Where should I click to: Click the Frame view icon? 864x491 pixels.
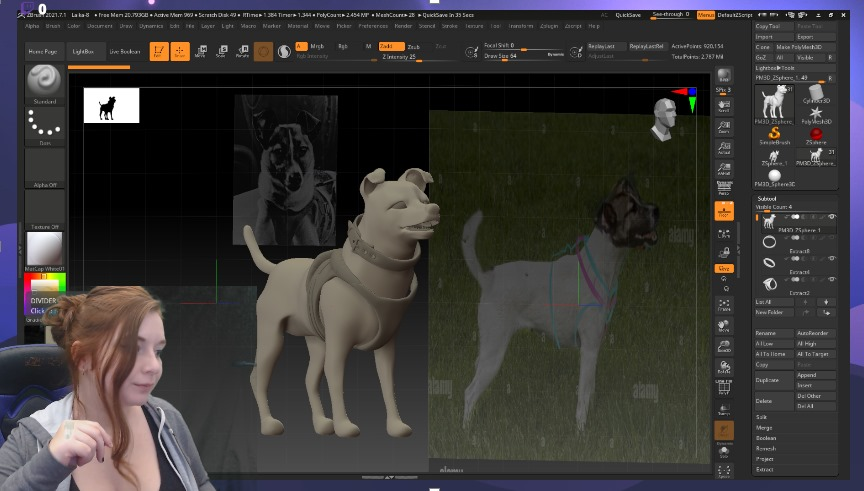click(724, 305)
